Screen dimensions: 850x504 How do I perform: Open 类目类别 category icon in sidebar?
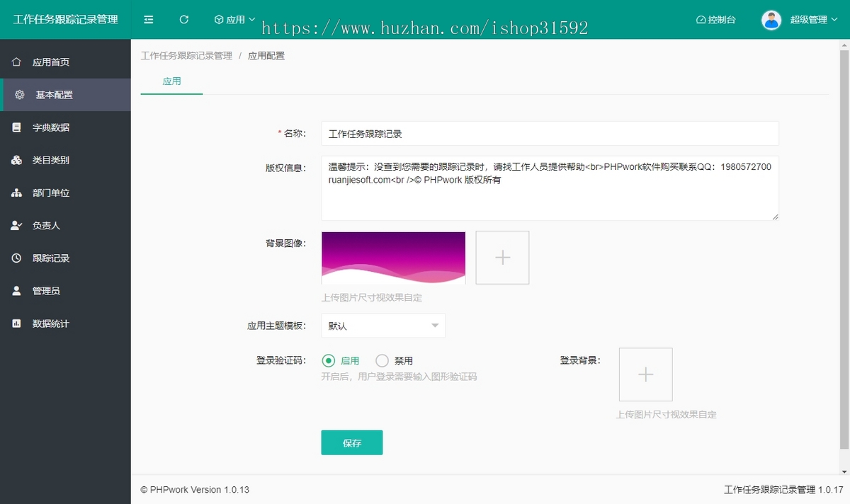[17, 161]
